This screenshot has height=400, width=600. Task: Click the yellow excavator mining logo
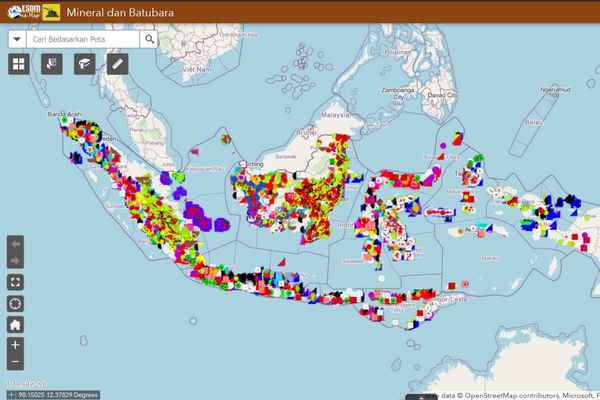pyautogui.click(x=49, y=13)
